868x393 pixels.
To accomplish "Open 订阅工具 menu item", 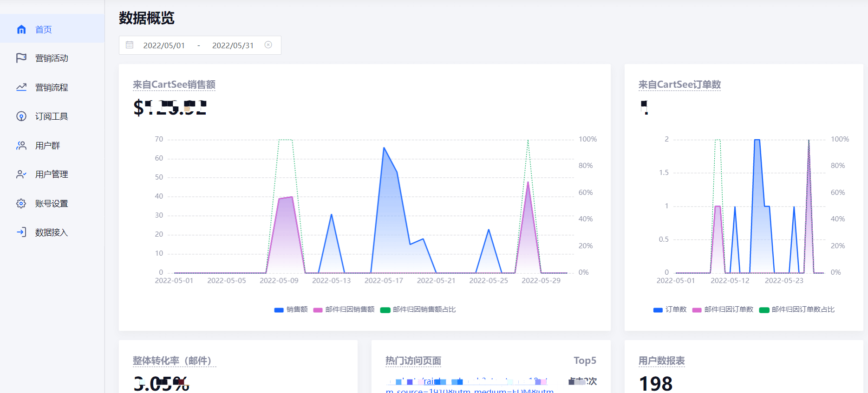I will tap(52, 116).
